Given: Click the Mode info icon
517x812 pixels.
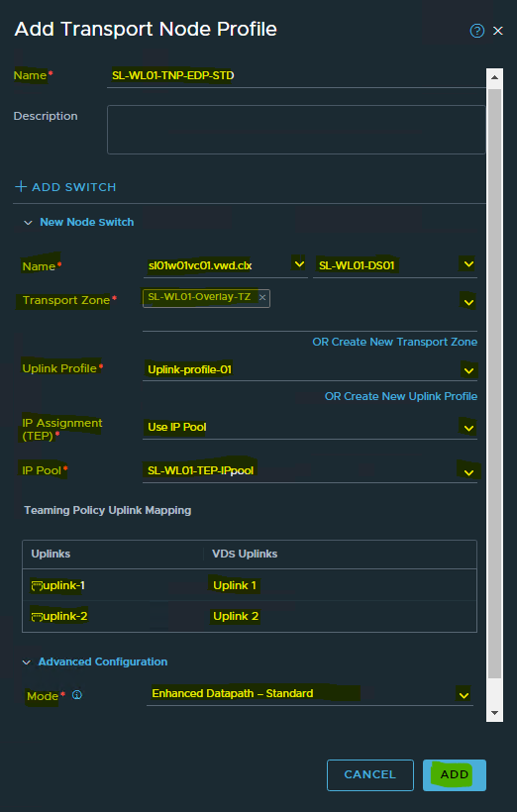Looking at the screenshot, I should (x=77, y=695).
